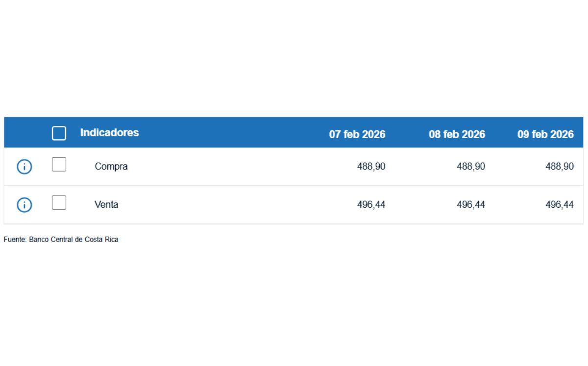Select the Venta indicator label
The image size is (588, 366).
[x=106, y=205]
